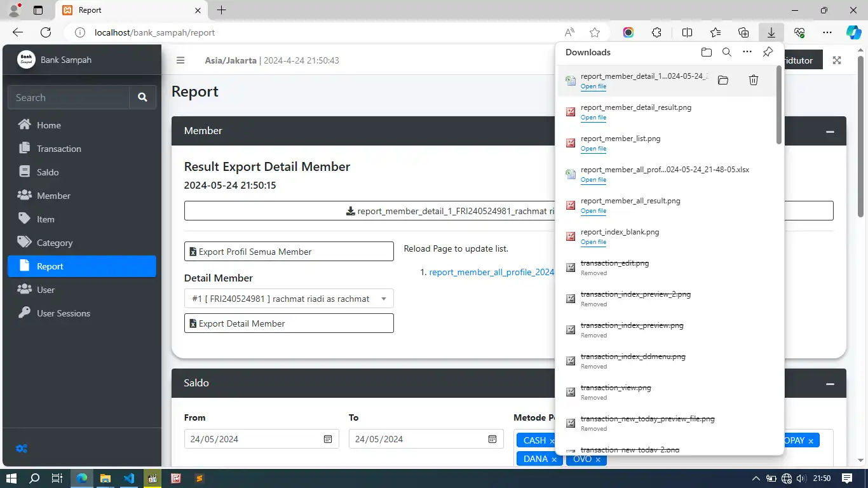
Task: Remove the CASH payment method tag
Action: coord(552,441)
